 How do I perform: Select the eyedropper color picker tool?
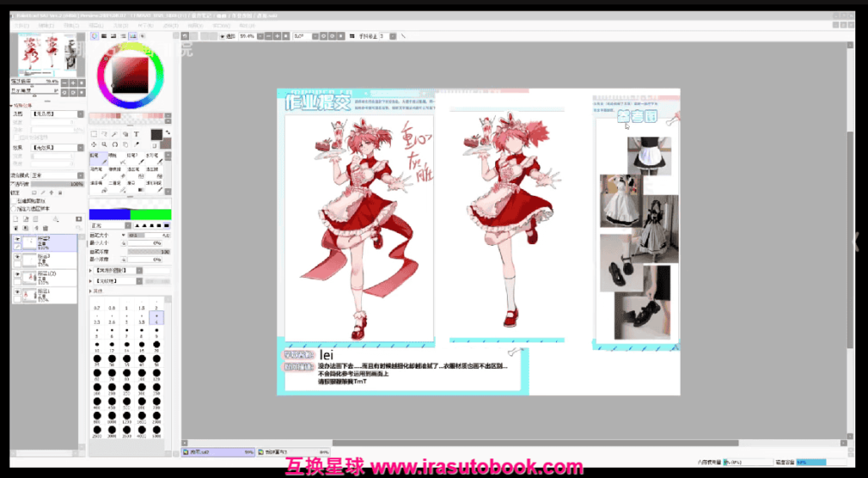136,144
